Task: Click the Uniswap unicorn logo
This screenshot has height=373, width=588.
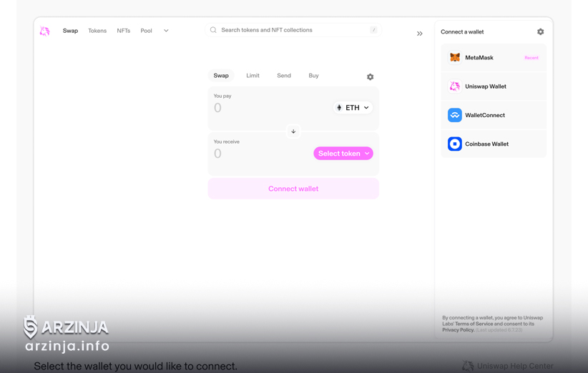Action: coord(44,31)
